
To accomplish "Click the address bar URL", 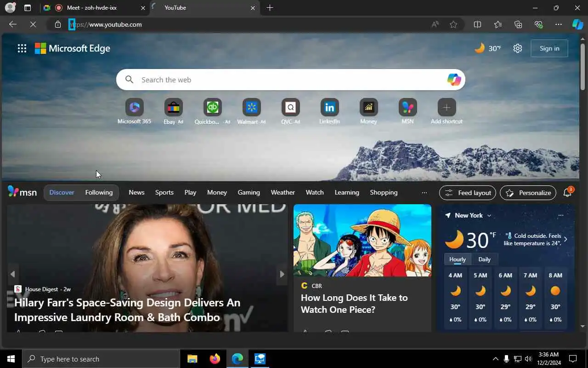I will (105, 24).
